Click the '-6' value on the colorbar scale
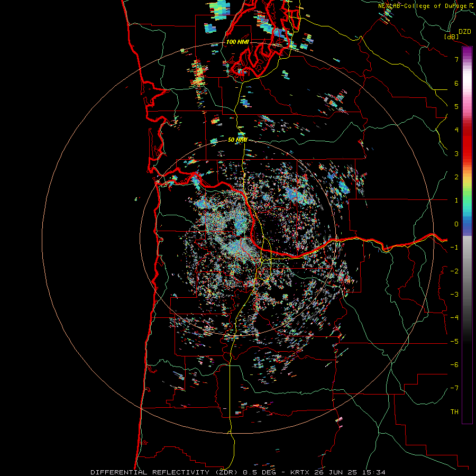The width and height of the screenshot is (476, 476). (454, 365)
